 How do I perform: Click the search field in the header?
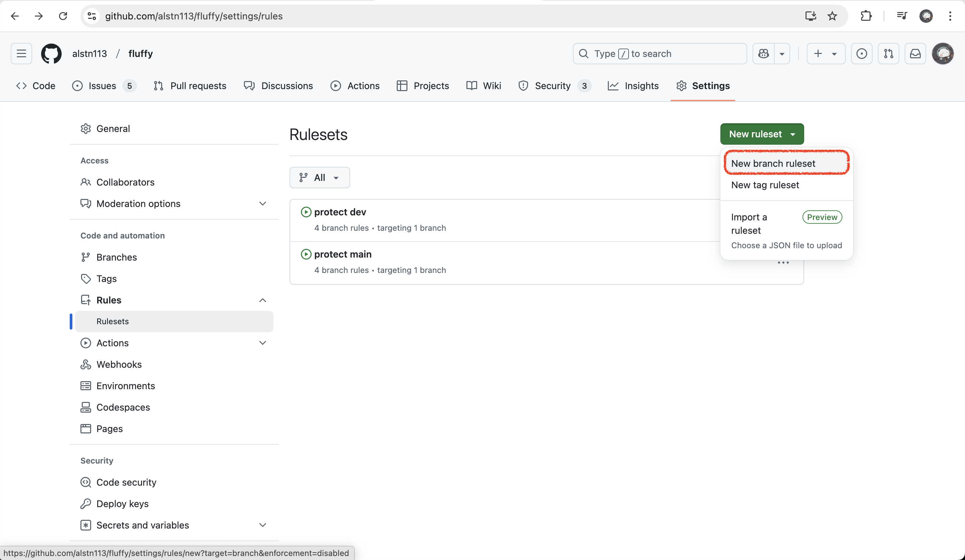click(659, 54)
